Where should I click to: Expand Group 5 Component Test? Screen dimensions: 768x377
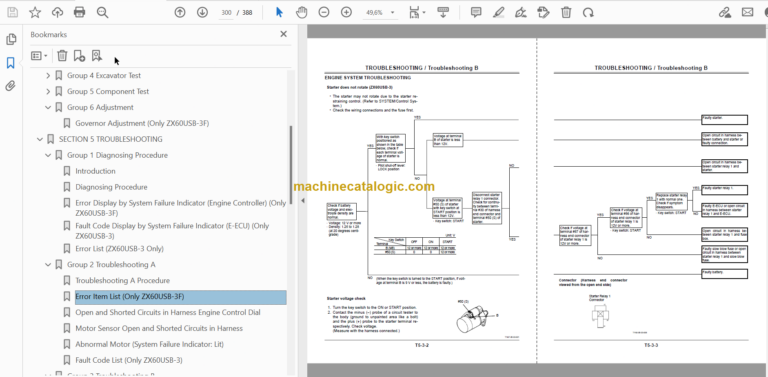click(48, 92)
